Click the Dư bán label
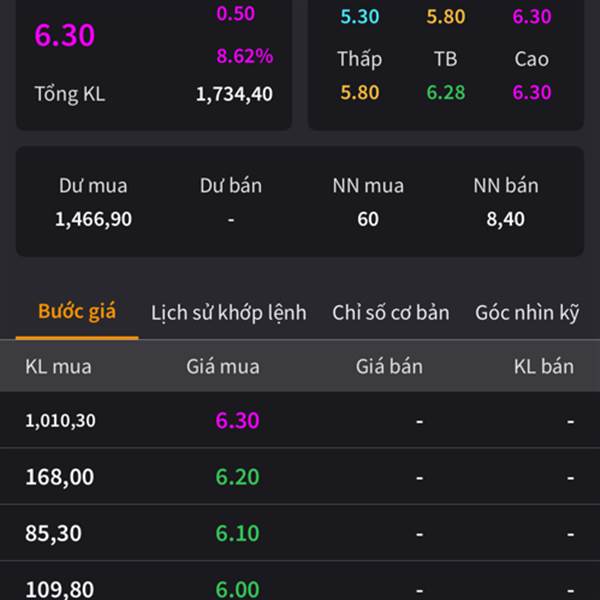The image size is (600, 600). (231, 186)
